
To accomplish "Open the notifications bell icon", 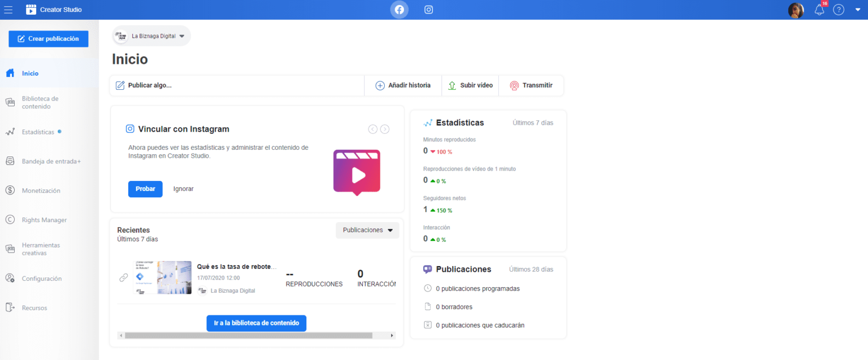I will click(x=819, y=10).
